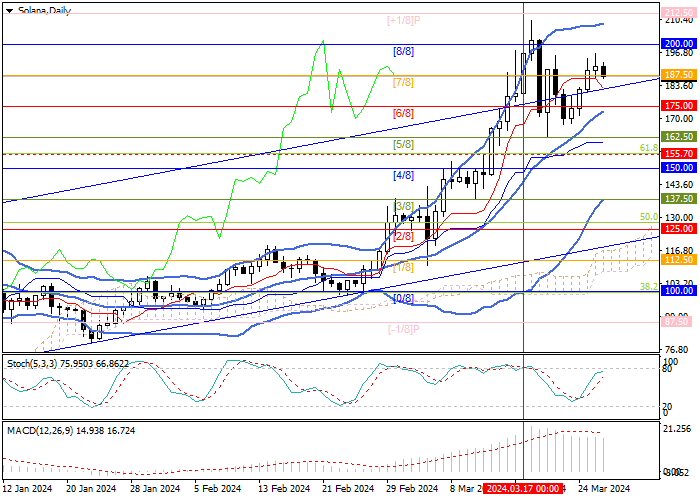
Task: Click the [5/8] Murrey level label
Action: pos(403,144)
